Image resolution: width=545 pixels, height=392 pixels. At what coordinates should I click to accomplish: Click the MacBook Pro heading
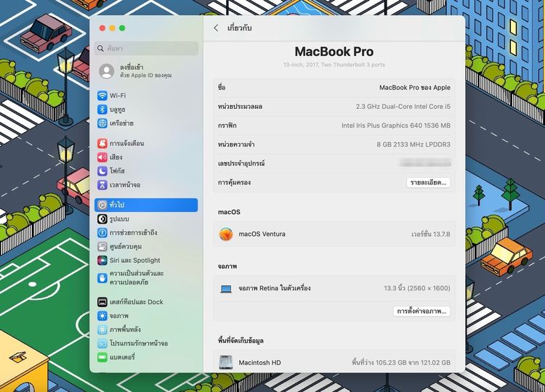coord(334,52)
